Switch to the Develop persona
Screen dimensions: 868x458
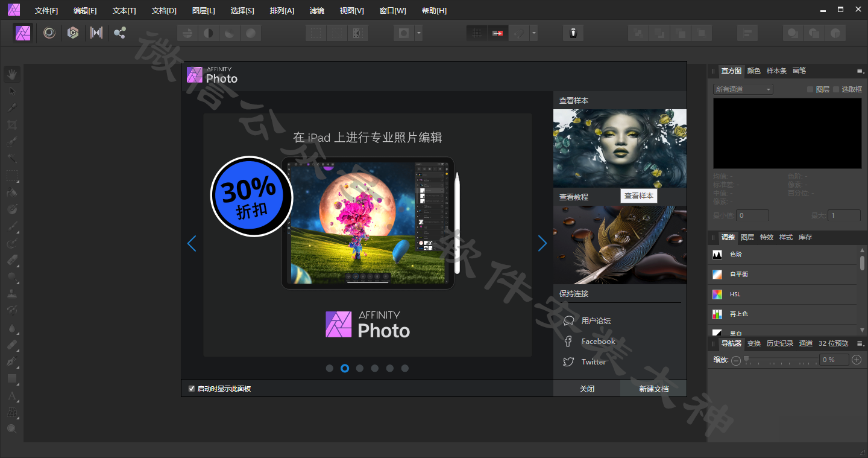(73, 33)
